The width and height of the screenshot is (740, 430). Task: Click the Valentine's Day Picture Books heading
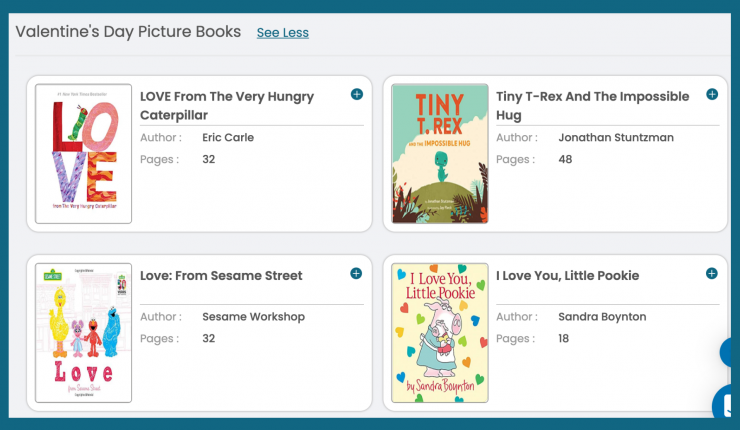128,32
